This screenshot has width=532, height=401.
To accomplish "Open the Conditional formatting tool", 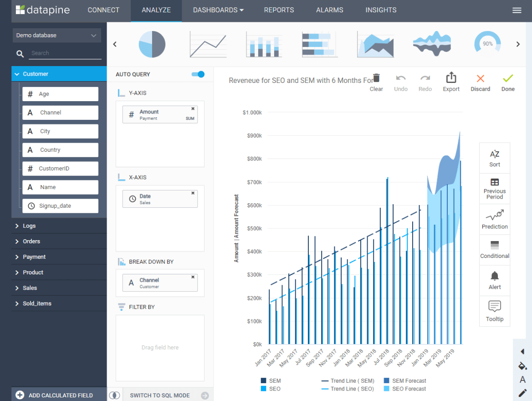I will pos(495,250).
